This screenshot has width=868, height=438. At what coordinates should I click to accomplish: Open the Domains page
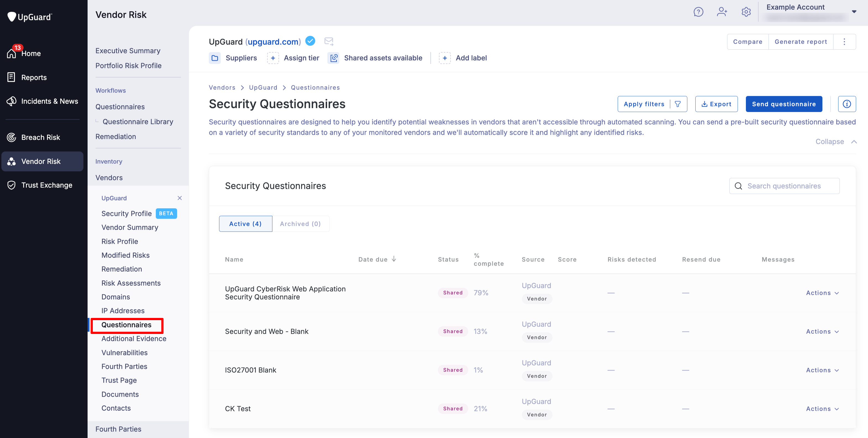[115, 297]
